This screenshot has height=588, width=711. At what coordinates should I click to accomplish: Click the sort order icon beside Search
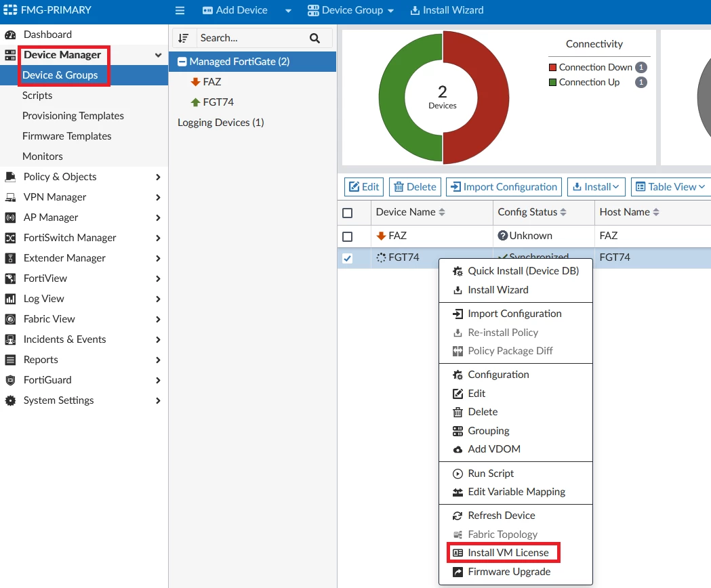(183, 38)
